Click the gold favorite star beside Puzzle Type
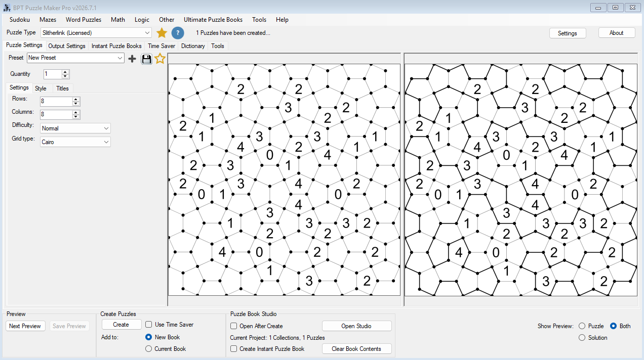This screenshot has width=644, height=360. pos(162,33)
